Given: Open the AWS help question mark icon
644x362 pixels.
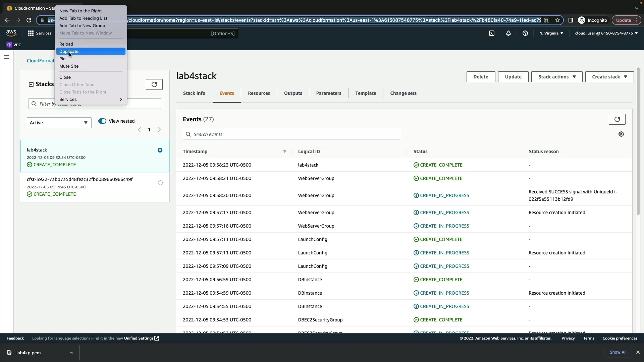Looking at the screenshot, I should (525, 33).
